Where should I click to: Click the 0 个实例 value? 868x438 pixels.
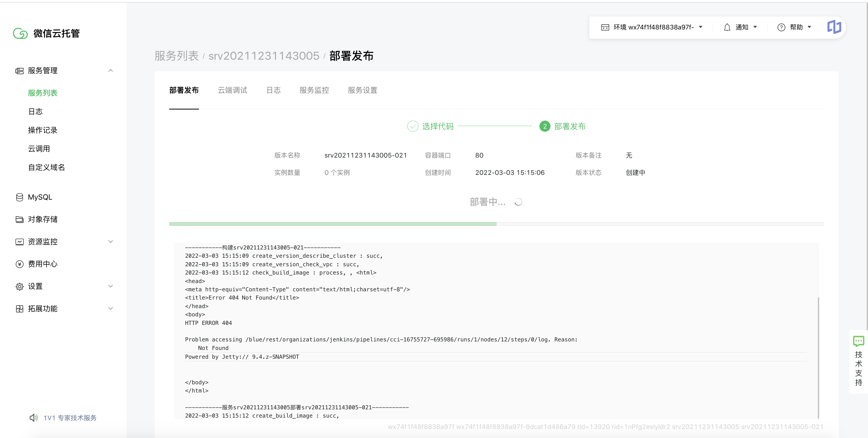point(337,173)
